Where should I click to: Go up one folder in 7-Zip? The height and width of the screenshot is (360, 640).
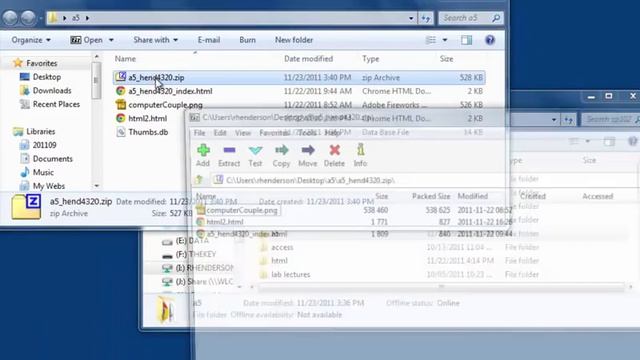pos(200,180)
